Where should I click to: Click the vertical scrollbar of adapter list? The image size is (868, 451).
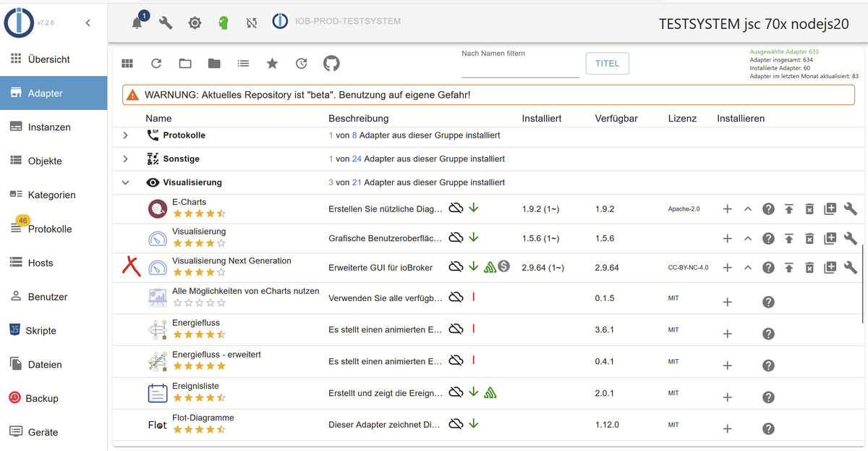coord(862,284)
